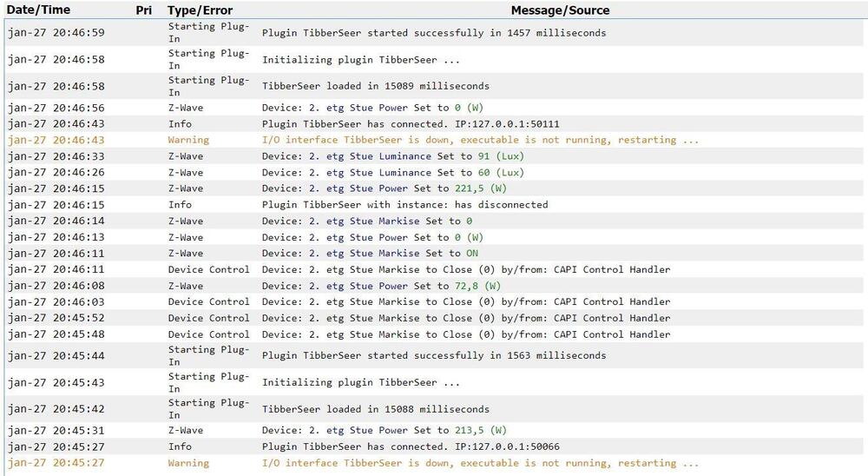
Task: Select 'TibberSeer loaded in 15089 milliseconds' message
Action: tap(375, 86)
